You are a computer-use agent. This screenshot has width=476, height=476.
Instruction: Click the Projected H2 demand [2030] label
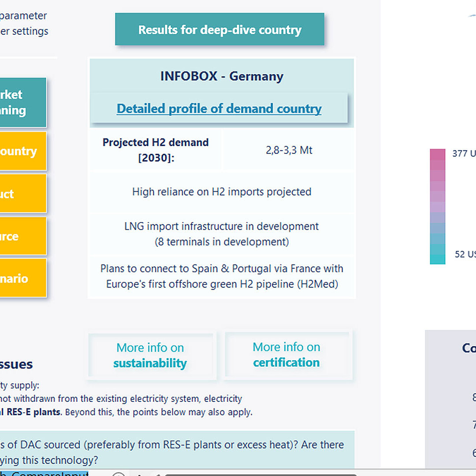[x=156, y=150]
